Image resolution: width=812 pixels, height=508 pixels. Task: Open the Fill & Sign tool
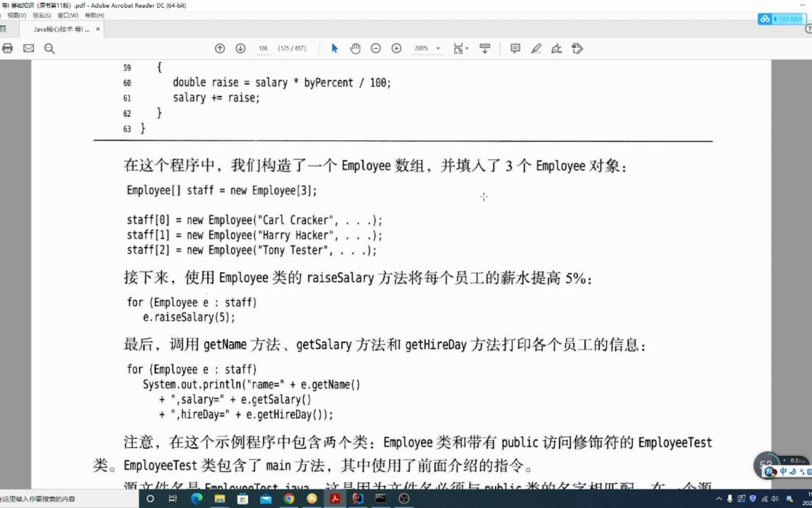557,48
